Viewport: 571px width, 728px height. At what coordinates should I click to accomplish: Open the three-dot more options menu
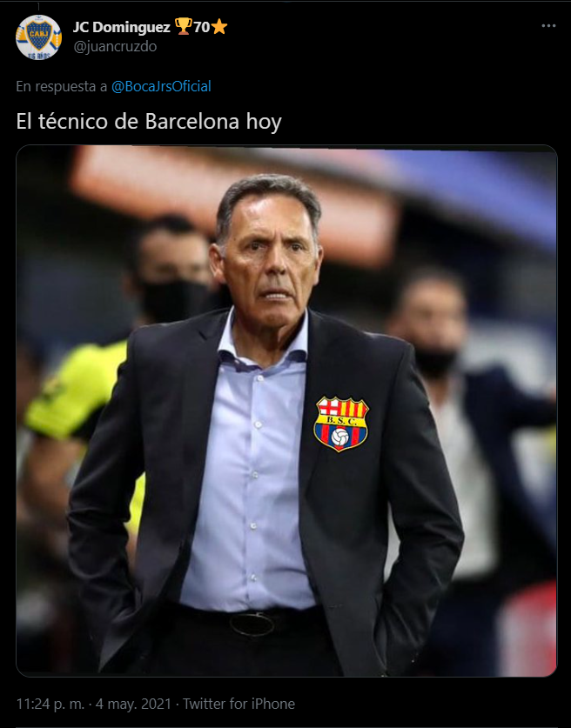[x=548, y=25]
